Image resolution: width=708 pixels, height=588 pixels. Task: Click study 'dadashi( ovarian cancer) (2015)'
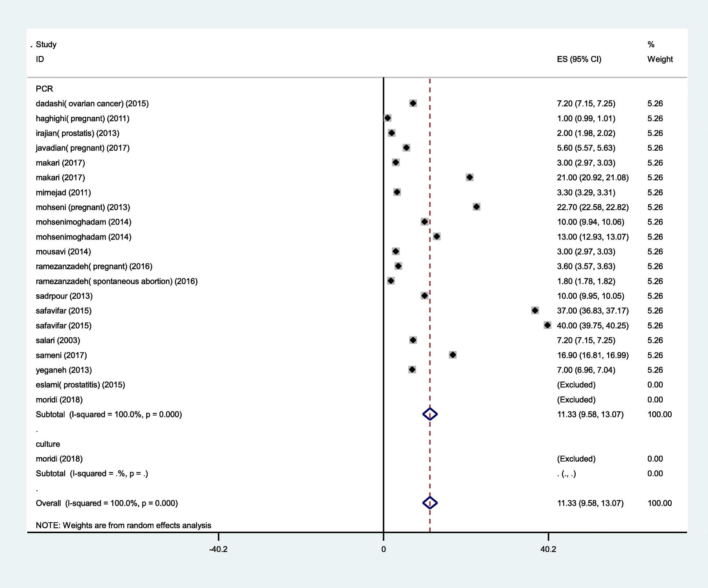pos(92,104)
